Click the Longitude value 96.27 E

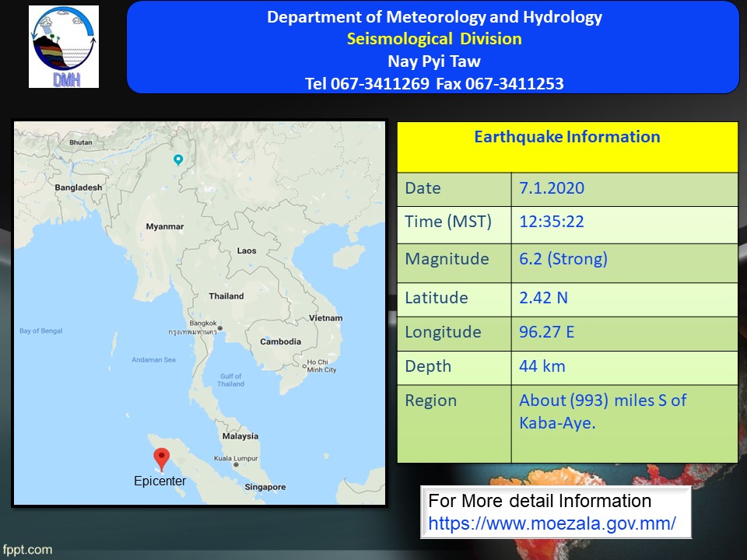pos(547,332)
